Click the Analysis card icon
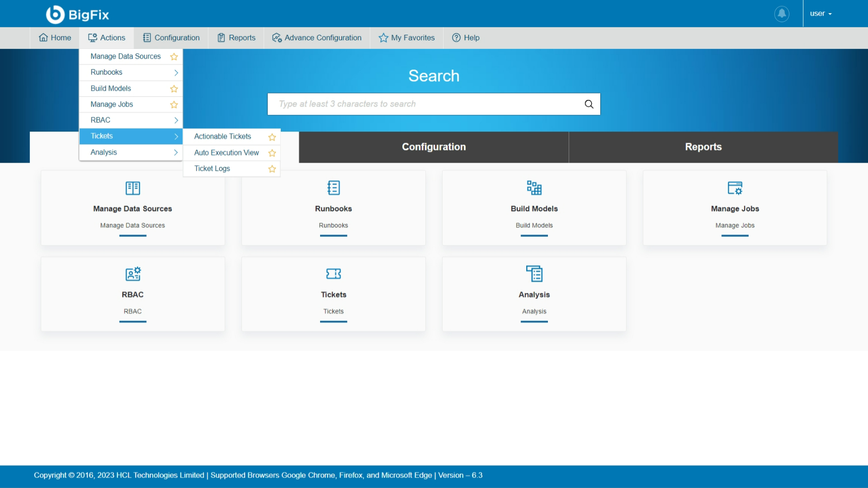 pos(534,274)
